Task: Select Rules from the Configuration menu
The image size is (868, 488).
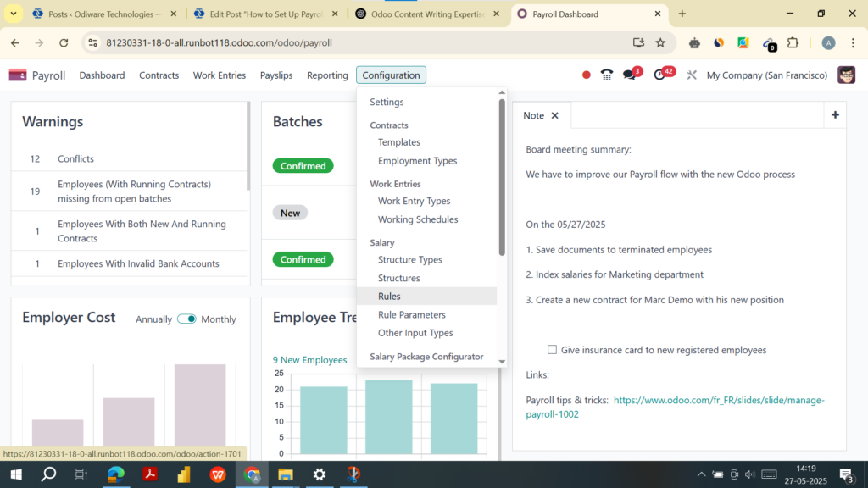Action: [x=389, y=296]
